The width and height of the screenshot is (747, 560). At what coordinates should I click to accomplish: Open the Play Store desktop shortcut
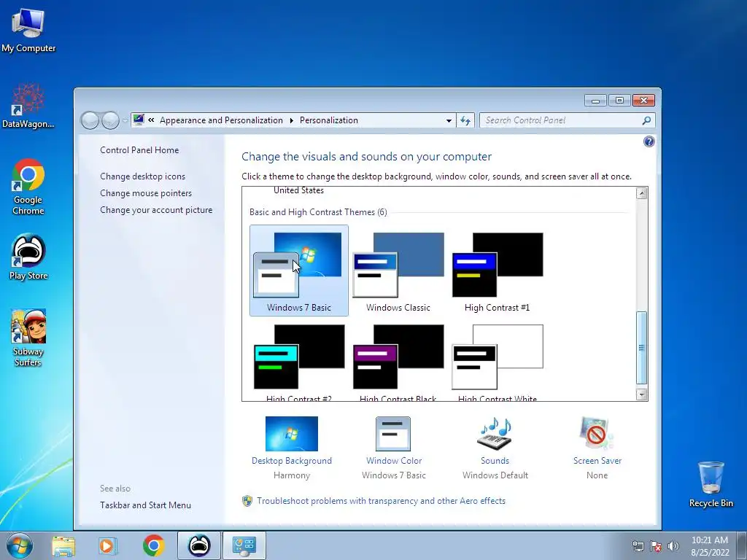[x=28, y=257]
